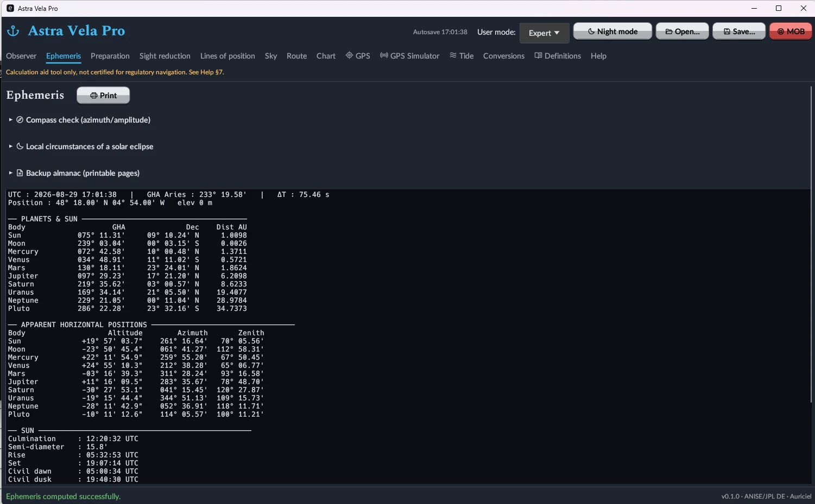Screen dimensions: 815x504
Task: Click the vertical scrollbar of the page
Action: (x=811, y=244)
